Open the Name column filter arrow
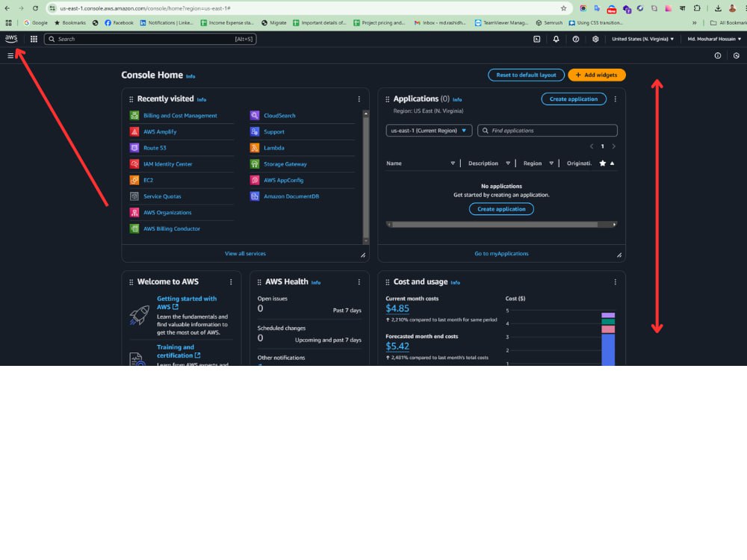 (453, 164)
